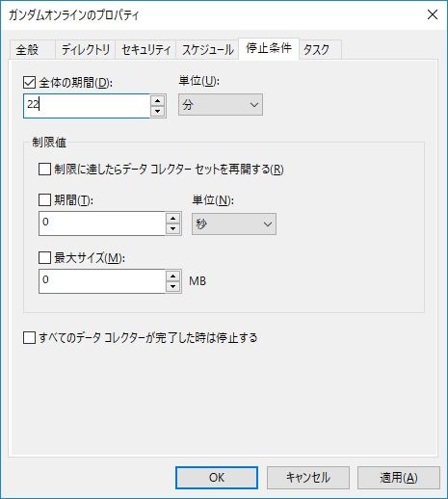Select the ディレクトリ tab
The width and height of the screenshot is (448, 499).
tap(86, 50)
